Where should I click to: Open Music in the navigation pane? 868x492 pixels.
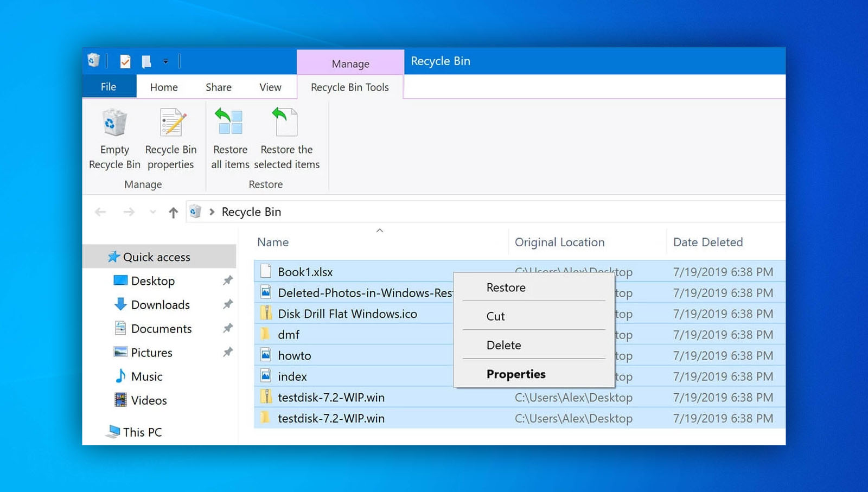click(146, 376)
